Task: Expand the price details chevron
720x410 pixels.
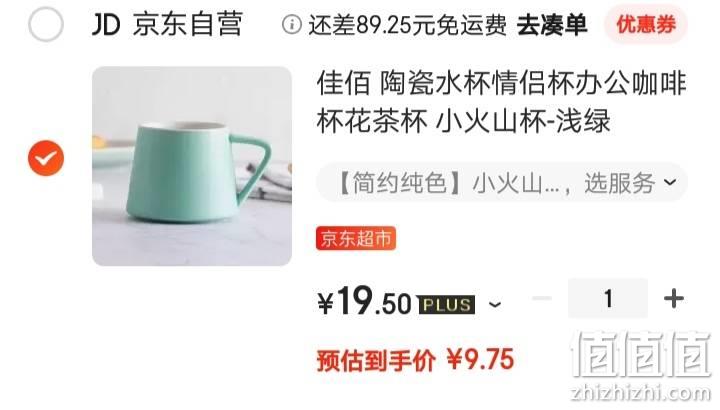Action: [x=495, y=304]
